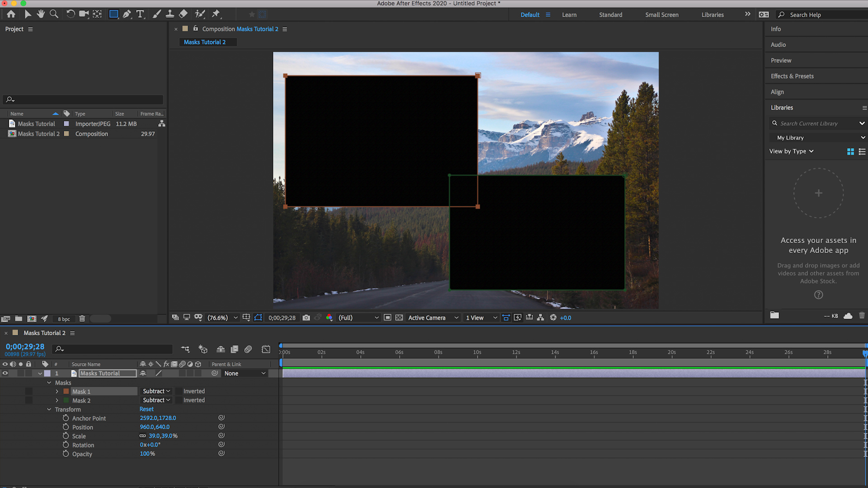This screenshot has width=868, height=488.
Task: Open the Active Camera dropdown
Action: (x=432, y=318)
